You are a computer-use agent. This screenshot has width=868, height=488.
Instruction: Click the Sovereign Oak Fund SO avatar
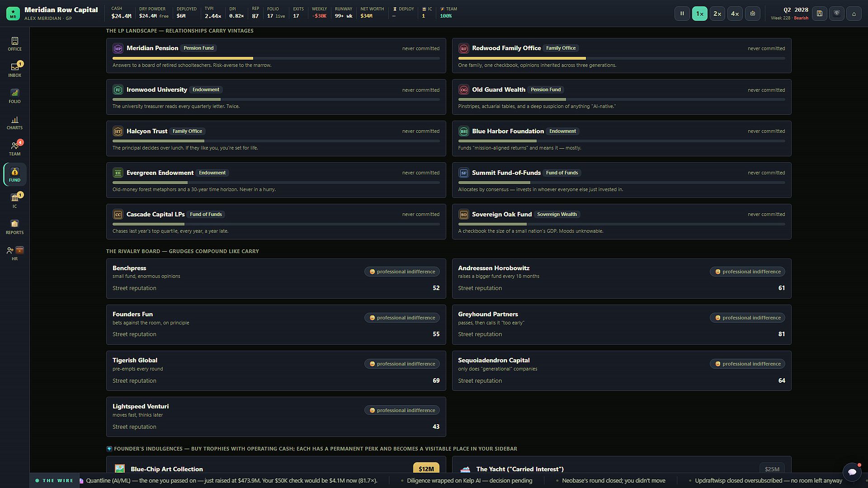[x=463, y=215]
